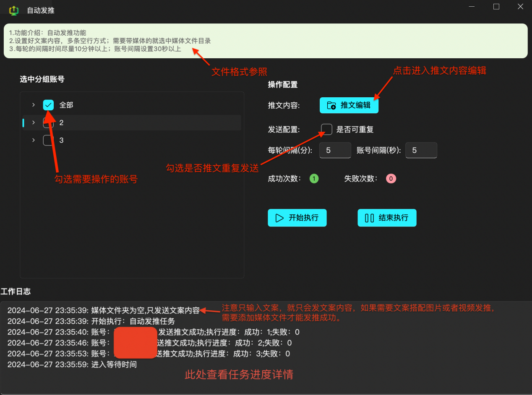Screen dimensions: 532x395
Task: Expand the group 3 tree node
Action: pyautogui.click(x=34, y=140)
